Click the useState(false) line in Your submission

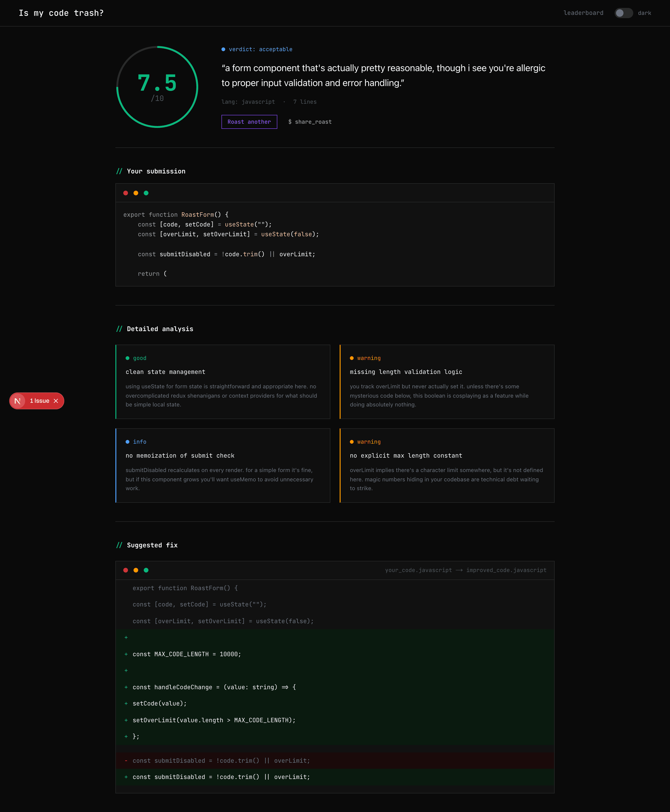click(228, 234)
